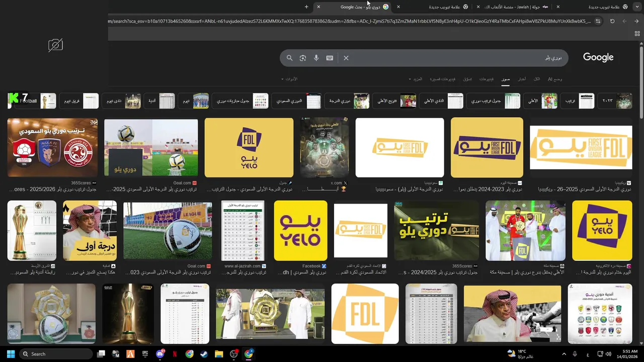Select the دوري الدرجة filter chip

[347, 101]
